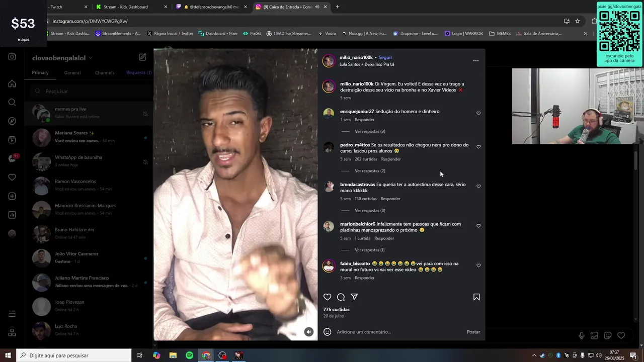Open the three-dot options menu of post
This screenshot has width=644, height=362.
coord(476,61)
